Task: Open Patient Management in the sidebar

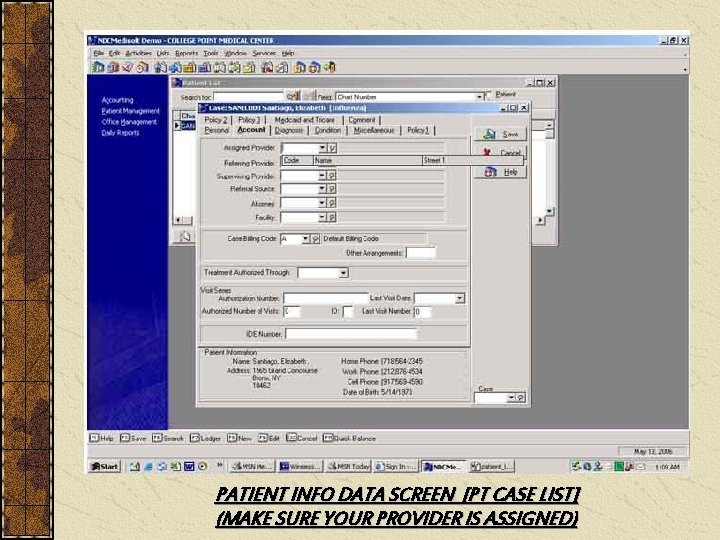Action: pyautogui.click(x=130, y=111)
